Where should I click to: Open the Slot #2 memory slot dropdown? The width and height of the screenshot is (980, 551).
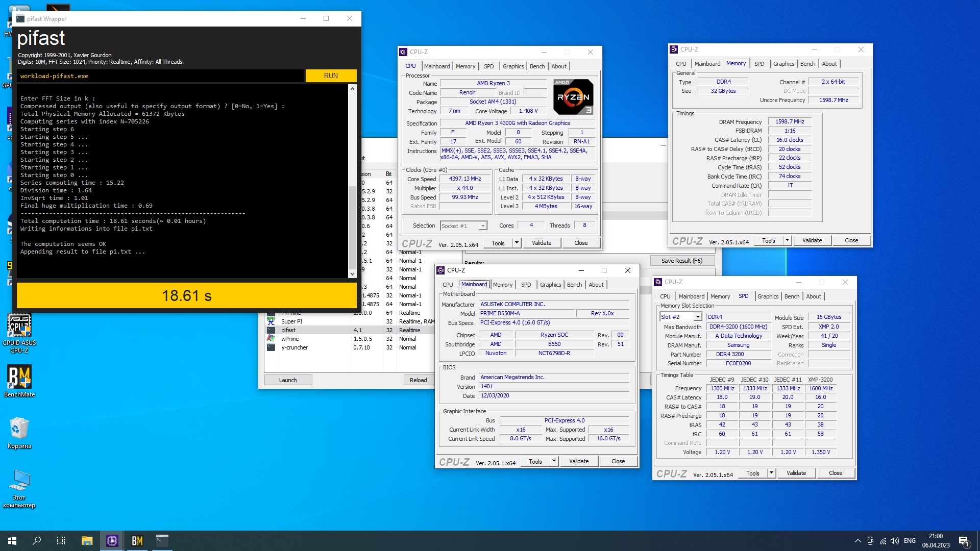pos(697,317)
